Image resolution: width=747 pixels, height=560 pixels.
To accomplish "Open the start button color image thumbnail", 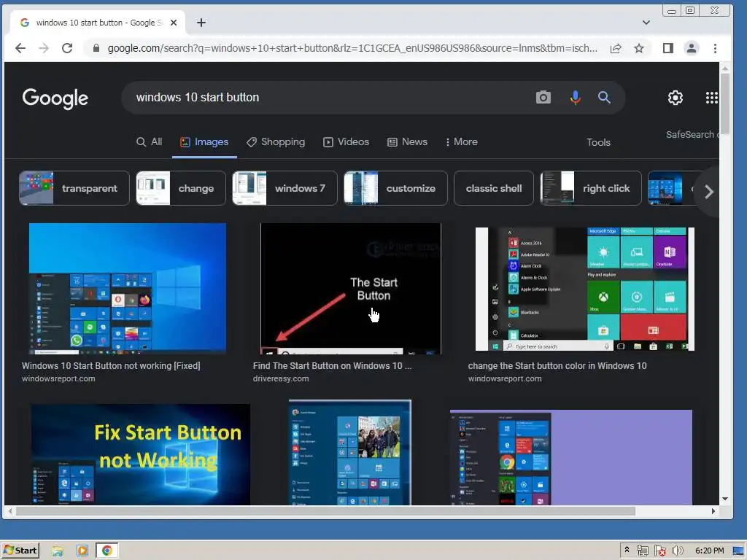I will (x=584, y=289).
